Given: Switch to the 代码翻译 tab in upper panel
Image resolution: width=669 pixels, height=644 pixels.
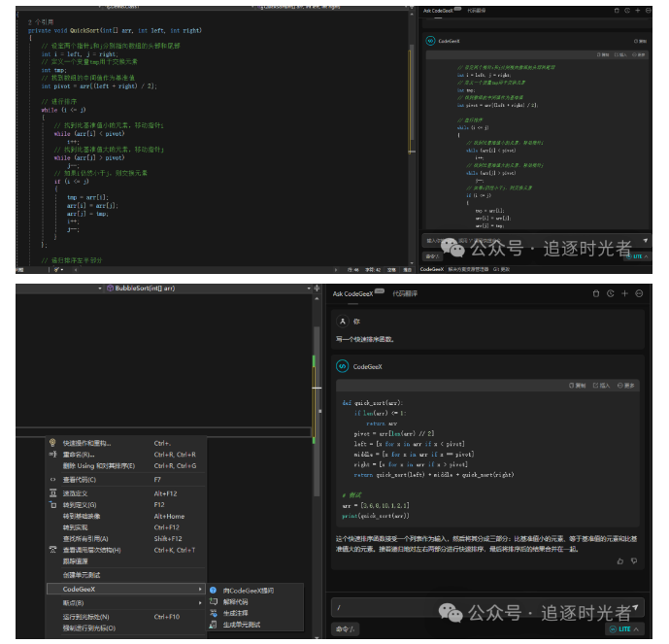Looking at the screenshot, I should coord(476,11).
